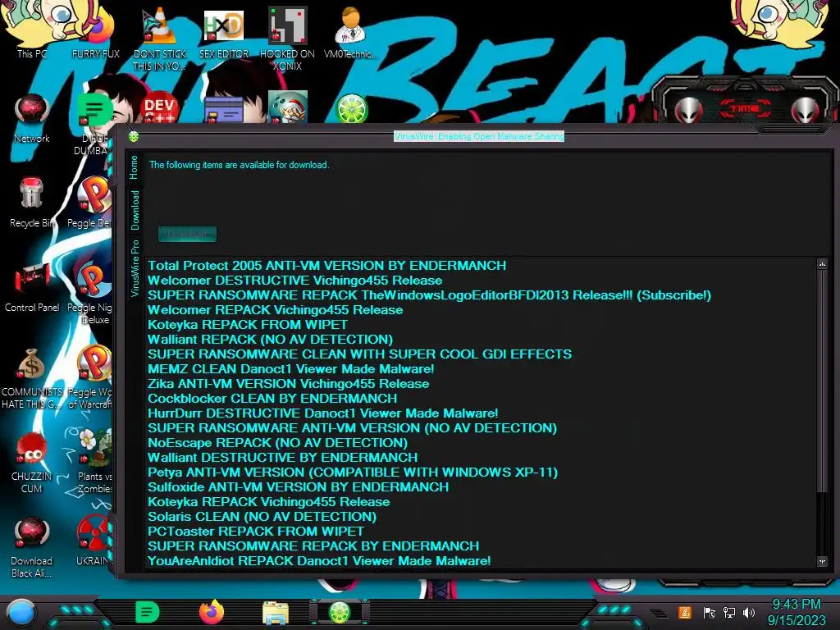
Task: Open the DEV C++ desktop shortcut
Action: pos(159,107)
